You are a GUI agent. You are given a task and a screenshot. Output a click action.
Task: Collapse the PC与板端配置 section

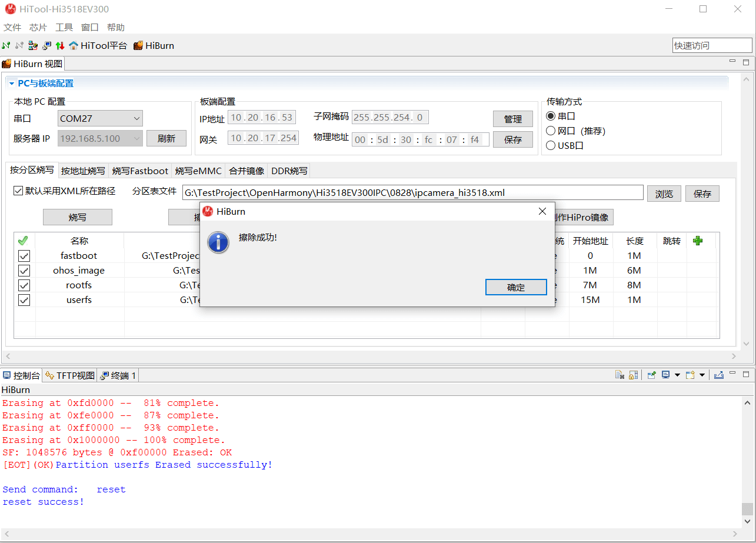coord(11,84)
